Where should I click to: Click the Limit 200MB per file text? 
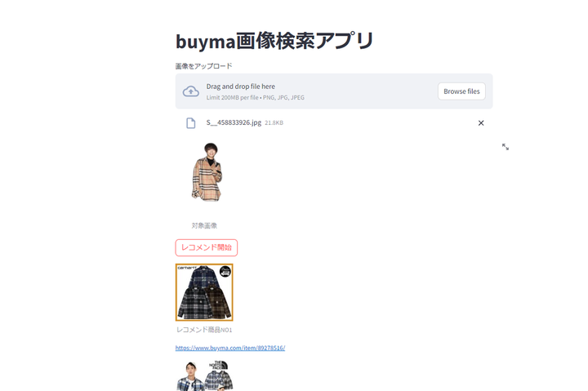pos(232,97)
